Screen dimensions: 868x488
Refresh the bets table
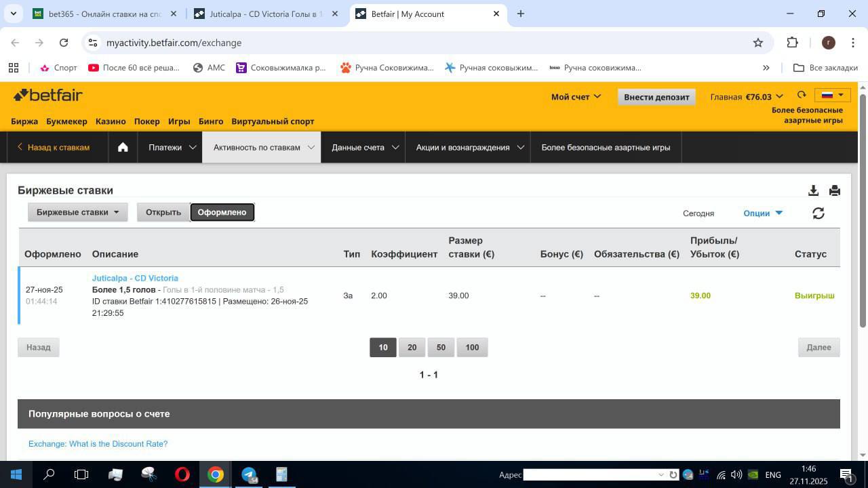pos(818,213)
